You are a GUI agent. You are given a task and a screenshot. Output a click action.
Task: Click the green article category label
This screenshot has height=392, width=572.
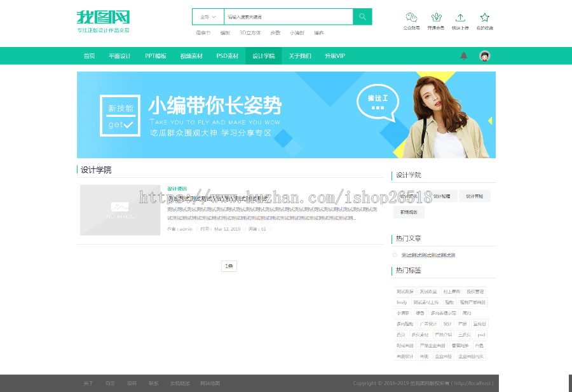pos(177,189)
